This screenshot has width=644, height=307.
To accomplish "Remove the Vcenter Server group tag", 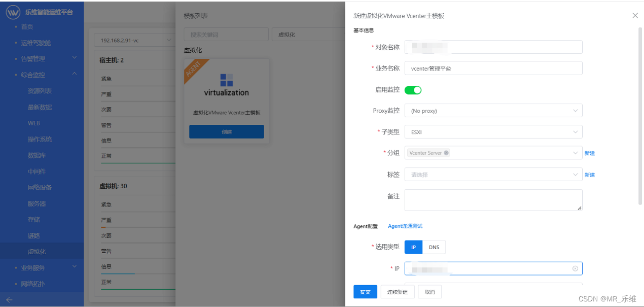I will (x=446, y=153).
